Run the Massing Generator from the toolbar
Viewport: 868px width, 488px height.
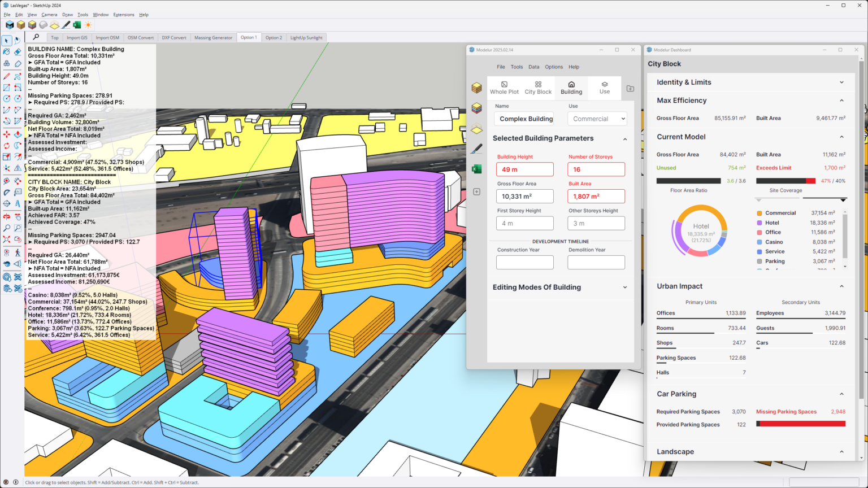click(213, 37)
